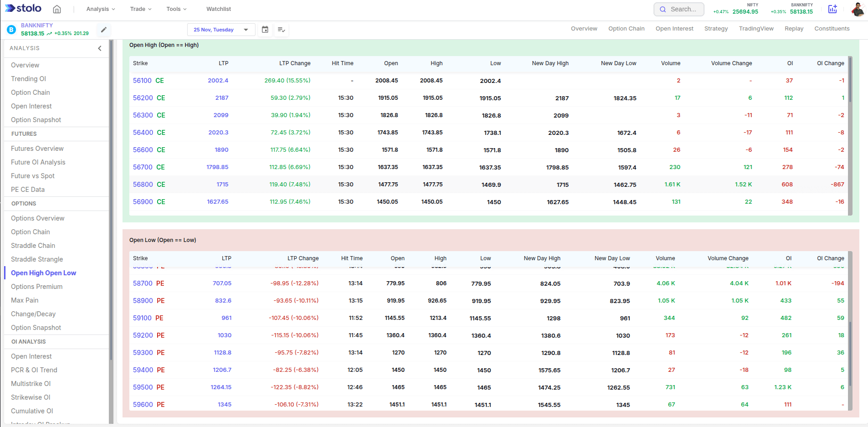868x427 pixels.
Task: Select Straddle Chain in the sidebar
Action: coord(33,246)
